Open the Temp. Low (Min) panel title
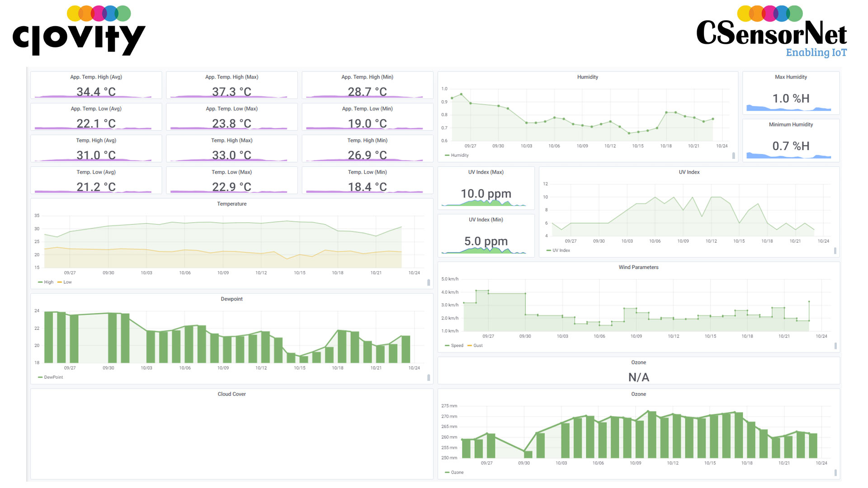Image resolution: width=868 pixels, height=488 pixels. 367,172
